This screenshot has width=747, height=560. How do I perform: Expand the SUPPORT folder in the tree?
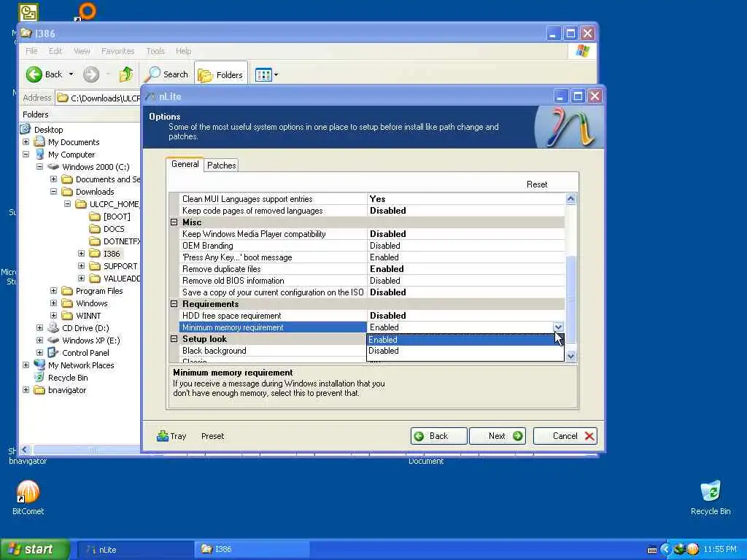pos(82,266)
